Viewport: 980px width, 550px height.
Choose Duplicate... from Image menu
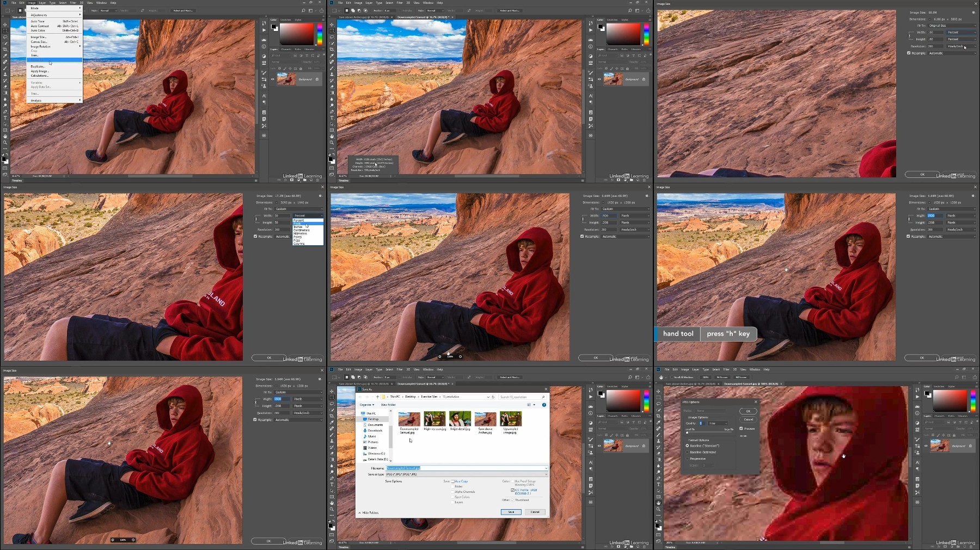(x=55, y=66)
